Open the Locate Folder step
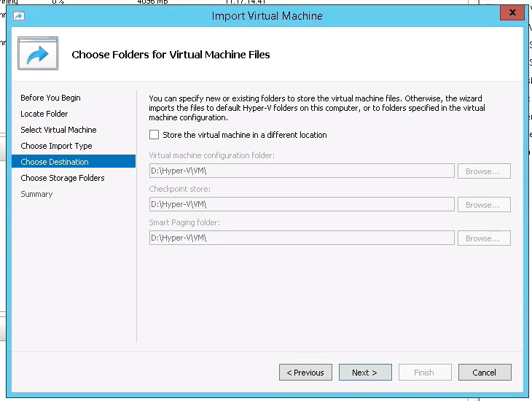The height and width of the screenshot is (401, 532). [x=44, y=114]
